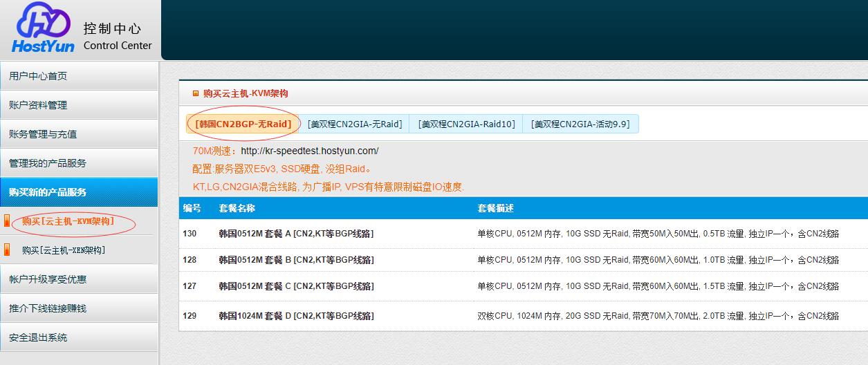
Task: Click the HostYun logo
Action: tap(44, 29)
